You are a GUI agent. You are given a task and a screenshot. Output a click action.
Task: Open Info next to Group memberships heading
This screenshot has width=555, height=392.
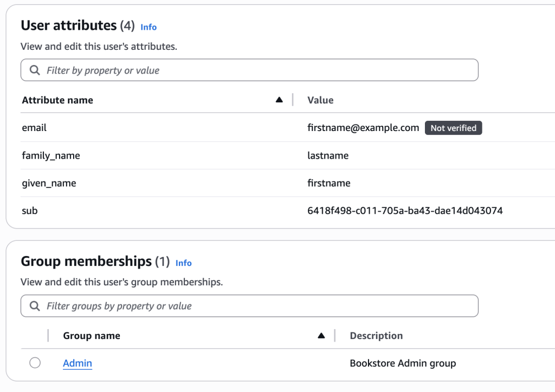(183, 263)
